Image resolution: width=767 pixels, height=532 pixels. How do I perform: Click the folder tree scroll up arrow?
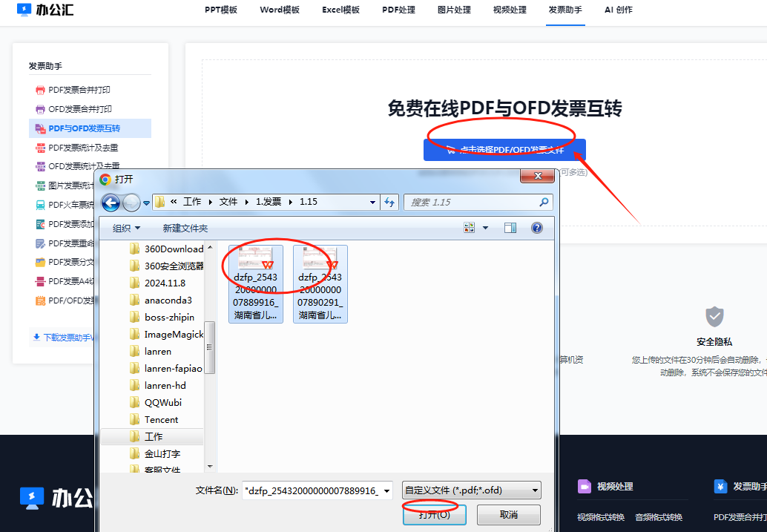(x=210, y=248)
